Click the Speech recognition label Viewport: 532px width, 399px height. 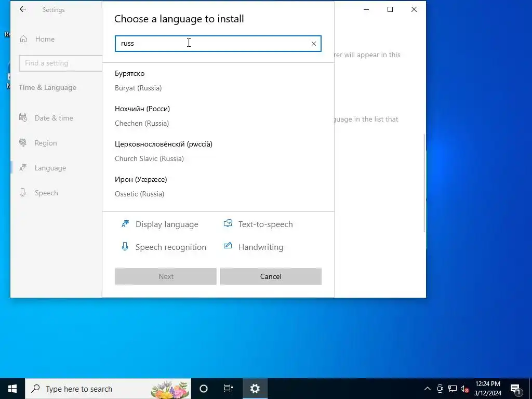click(x=170, y=247)
